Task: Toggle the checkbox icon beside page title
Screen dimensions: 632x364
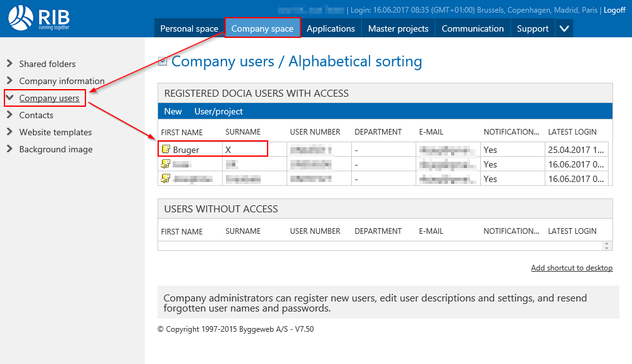Action: (x=163, y=62)
